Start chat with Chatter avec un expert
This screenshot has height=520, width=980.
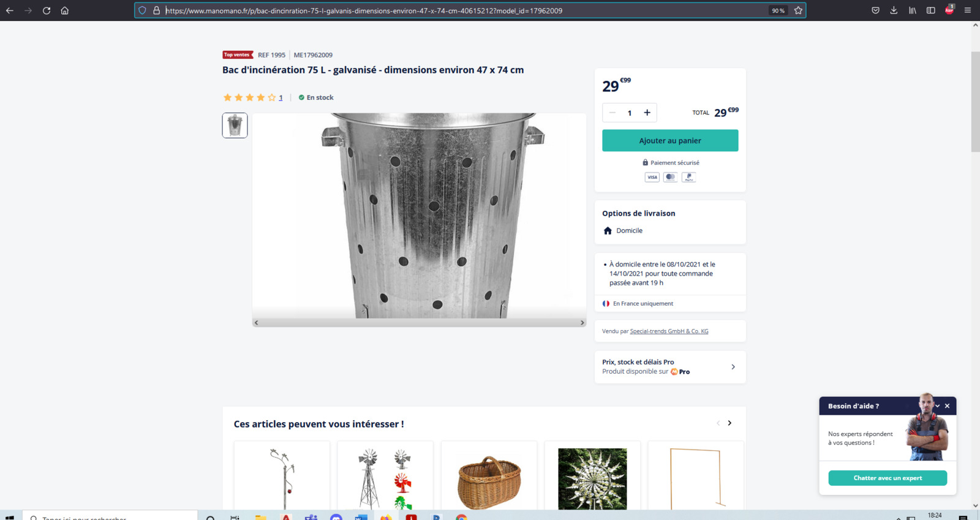point(887,478)
